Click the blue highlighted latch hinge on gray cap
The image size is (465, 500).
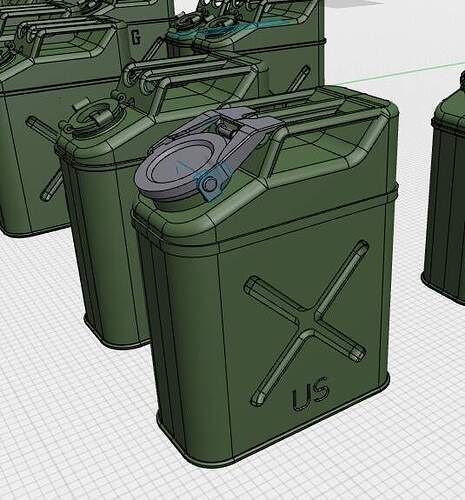point(211,182)
